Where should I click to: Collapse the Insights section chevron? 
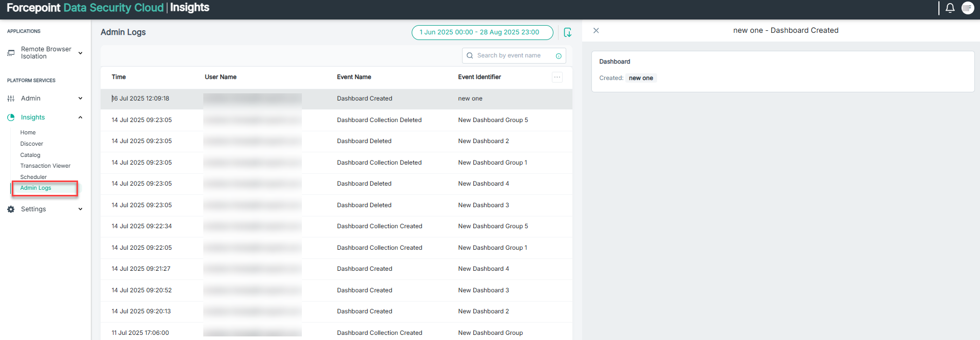coord(80,117)
